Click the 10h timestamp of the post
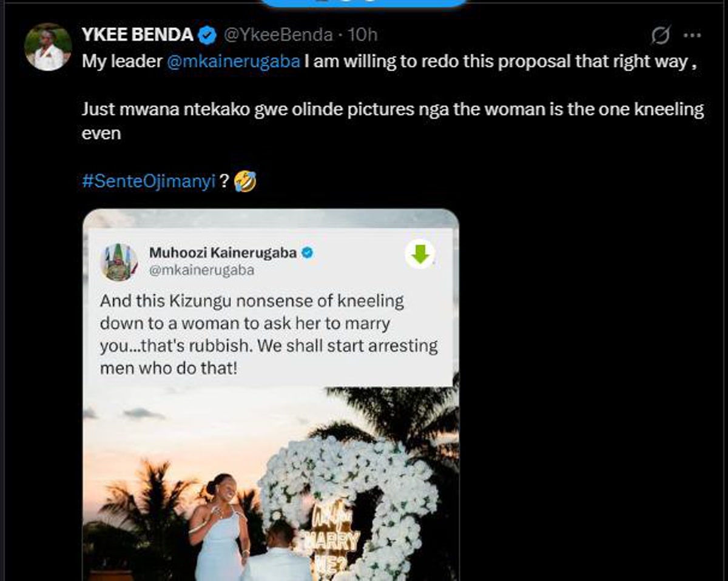Image resolution: width=728 pixels, height=581 pixels. pos(363,35)
